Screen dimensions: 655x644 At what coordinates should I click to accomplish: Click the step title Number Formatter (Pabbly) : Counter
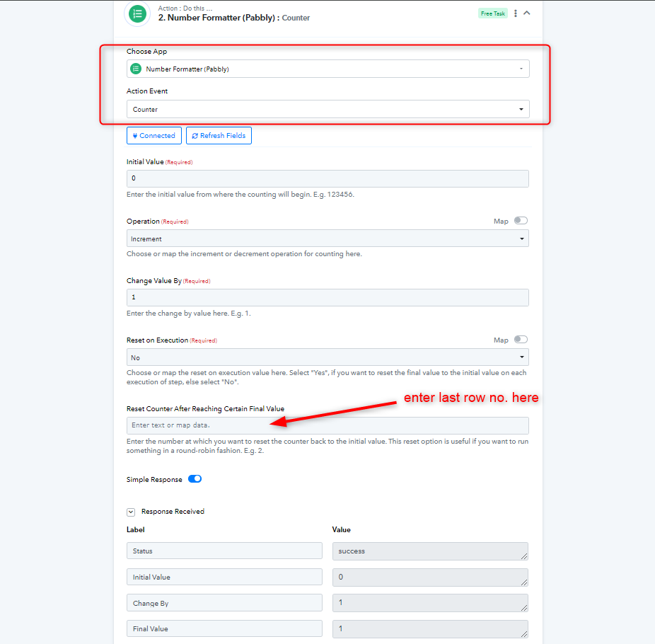click(234, 18)
